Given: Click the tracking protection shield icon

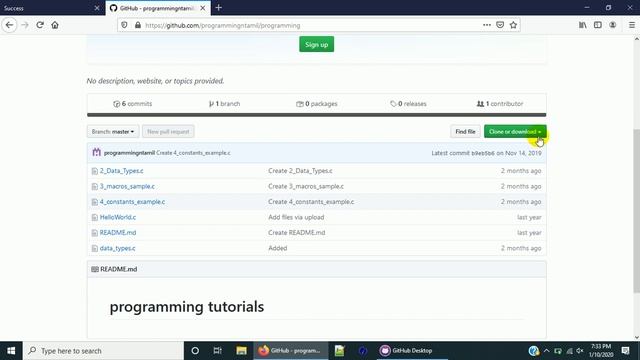Looking at the screenshot, I should pyautogui.click(x=124, y=25).
